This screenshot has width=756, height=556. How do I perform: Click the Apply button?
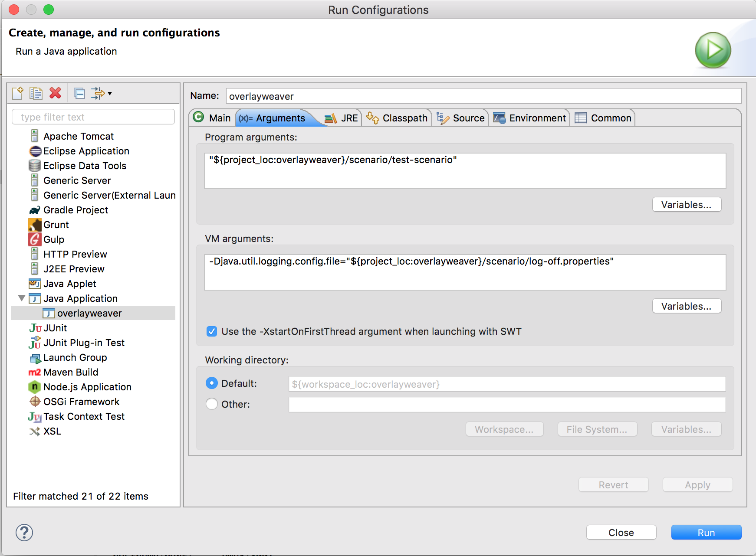coord(698,485)
